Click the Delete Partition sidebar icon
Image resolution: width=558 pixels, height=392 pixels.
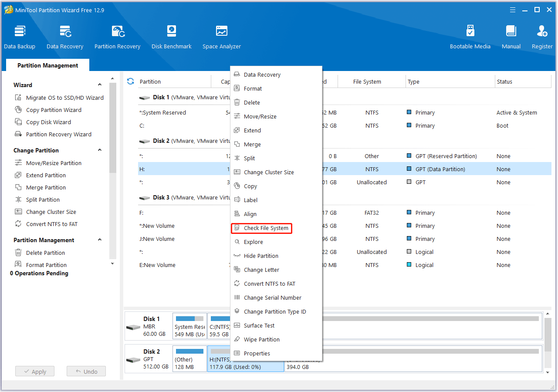18,253
